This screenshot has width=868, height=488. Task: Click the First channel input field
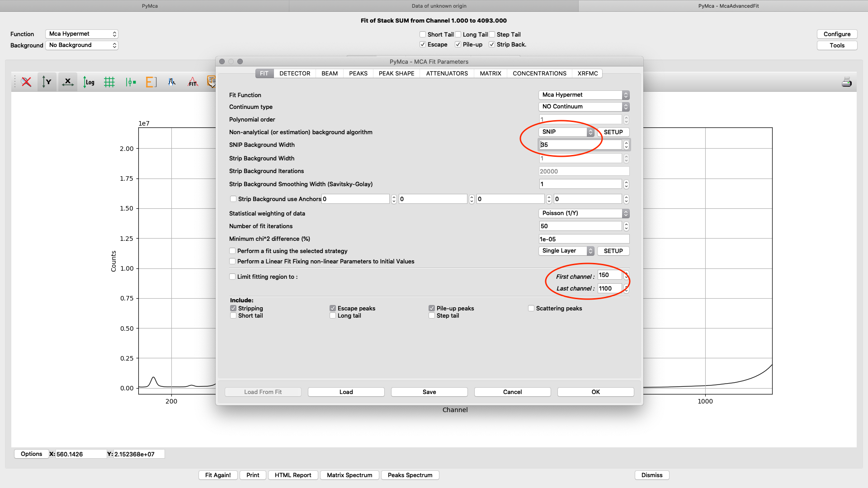click(x=610, y=275)
